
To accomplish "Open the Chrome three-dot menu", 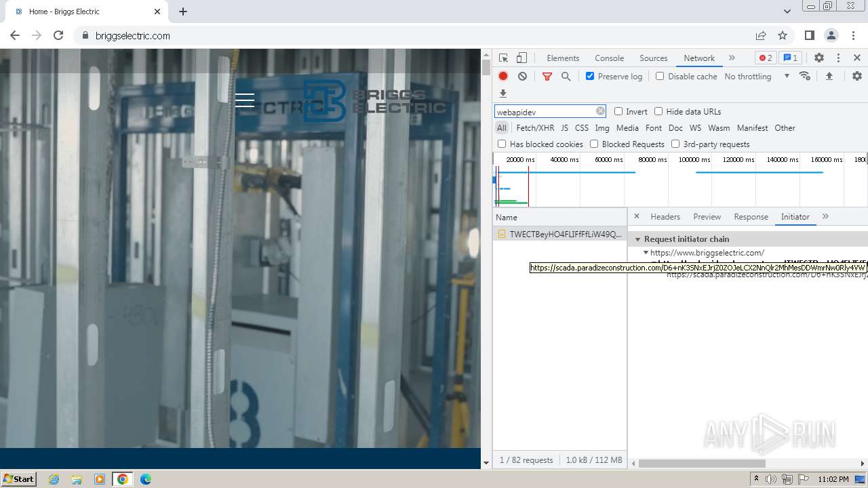I will pyautogui.click(x=852, y=35).
